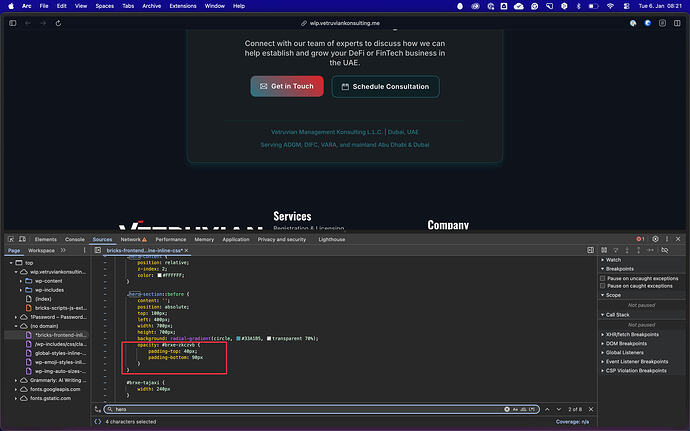This screenshot has height=431, width=690.
Task: Click the transparent color swatch
Action: (x=269, y=339)
